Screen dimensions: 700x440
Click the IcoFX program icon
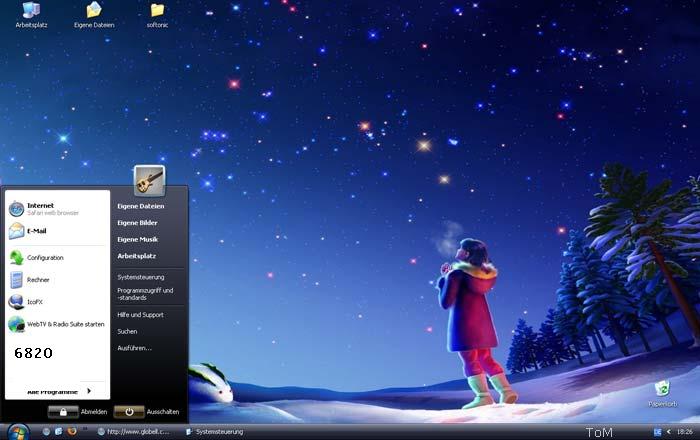(x=17, y=302)
